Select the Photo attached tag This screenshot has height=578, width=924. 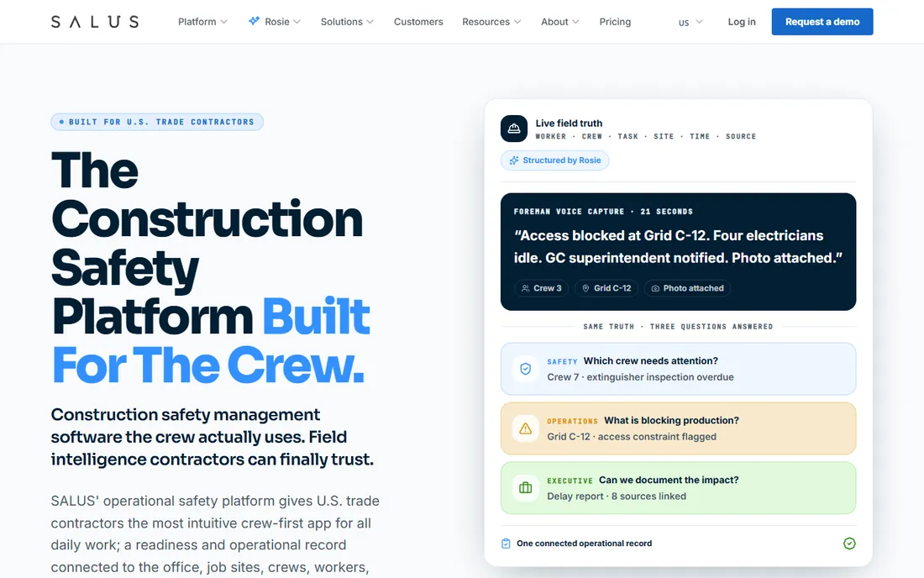pyautogui.click(x=688, y=288)
